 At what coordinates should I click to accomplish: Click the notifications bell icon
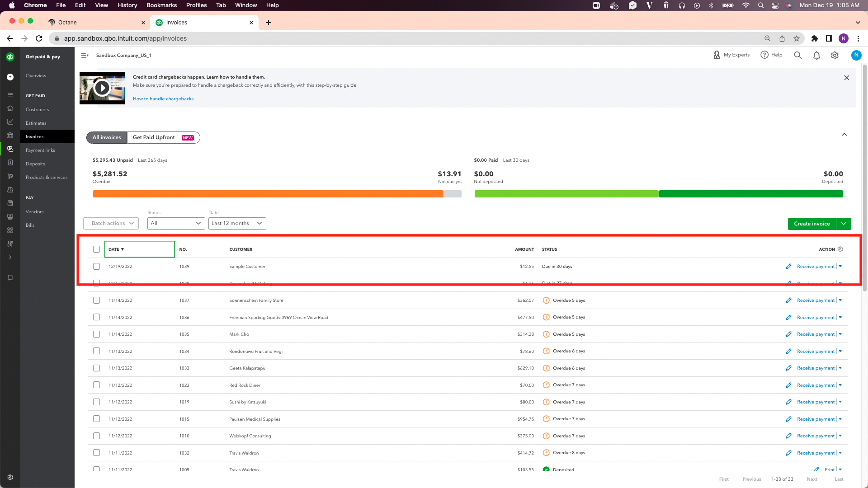pos(816,56)
